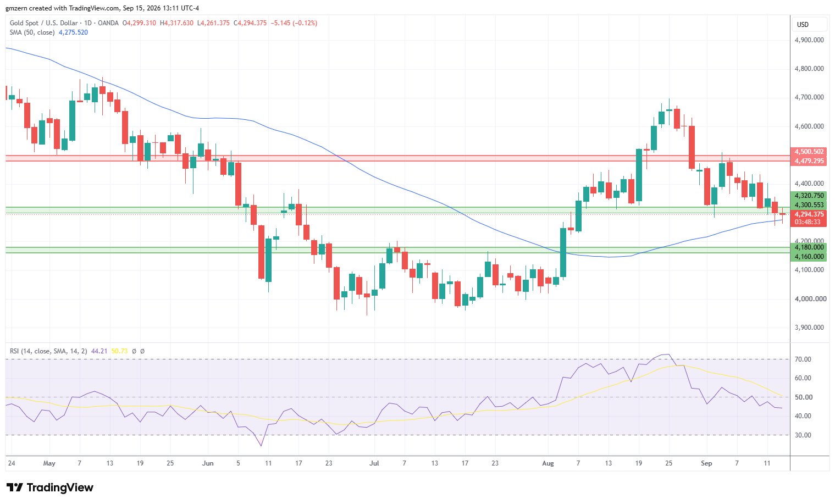Click the change value '−5.145 (−0.12%)'
This screenshot has width=835, height=504.
click(x=294, y=23)
